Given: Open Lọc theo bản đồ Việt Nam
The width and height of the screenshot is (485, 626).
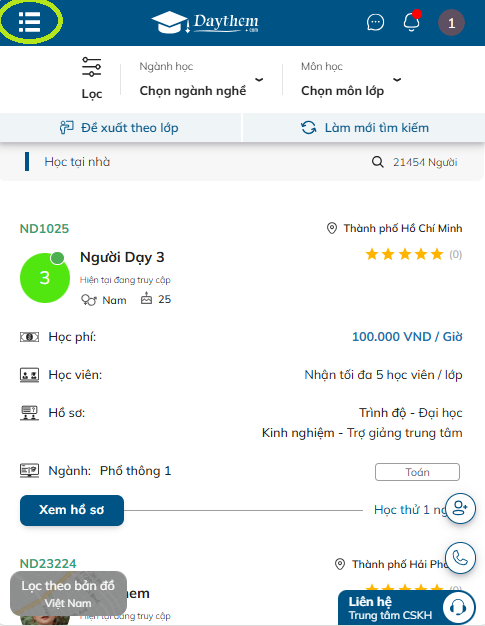Looking at the screenshot, I should 68,594.
